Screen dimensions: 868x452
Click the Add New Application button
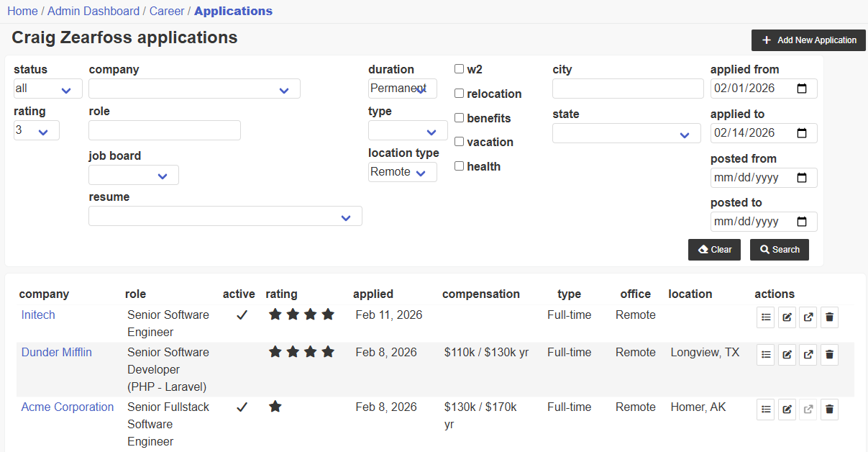(x=808, y=40)
